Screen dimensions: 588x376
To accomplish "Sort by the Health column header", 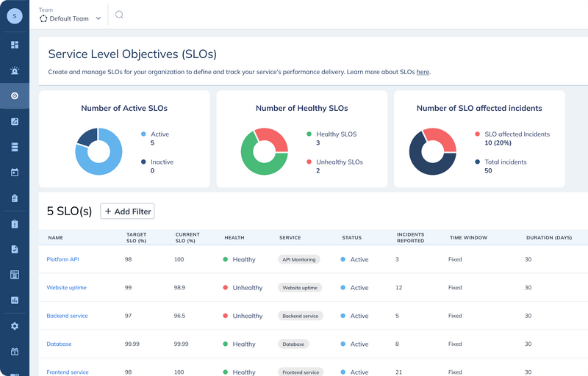I will [x=234, y=238].
